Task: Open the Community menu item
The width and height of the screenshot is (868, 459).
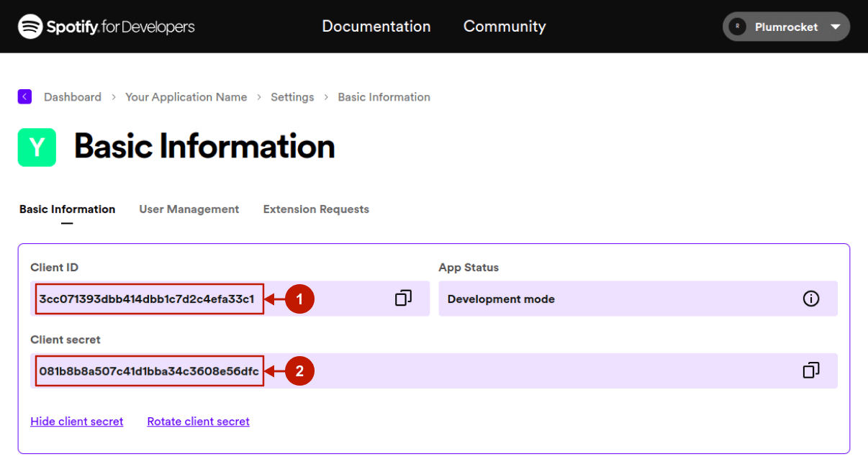Action: click(x=505, y=27)
